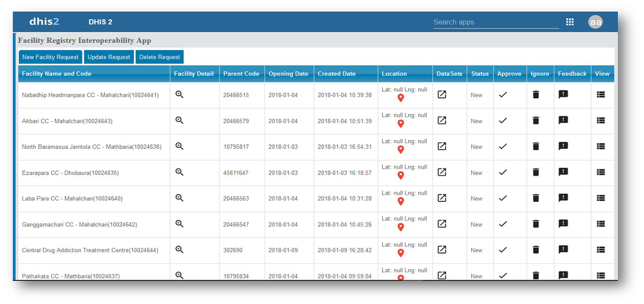This screenshot has height=304, width=644.
Task: Click the dhis2 logo
Action: click(x=44, y=22)
